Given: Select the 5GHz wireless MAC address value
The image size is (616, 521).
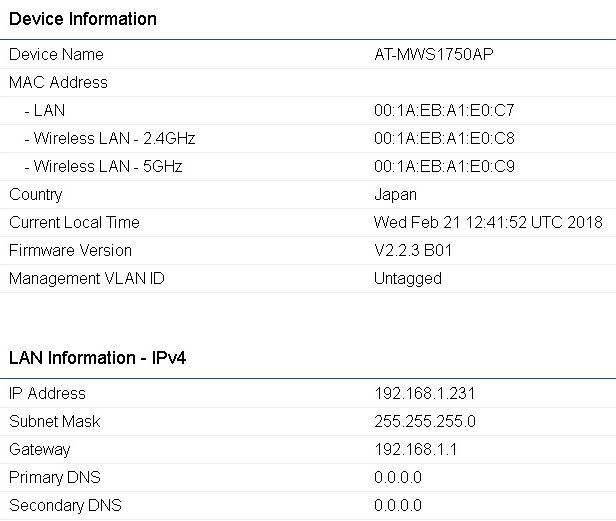Looking at the screenshot, I should click(444, 166).
